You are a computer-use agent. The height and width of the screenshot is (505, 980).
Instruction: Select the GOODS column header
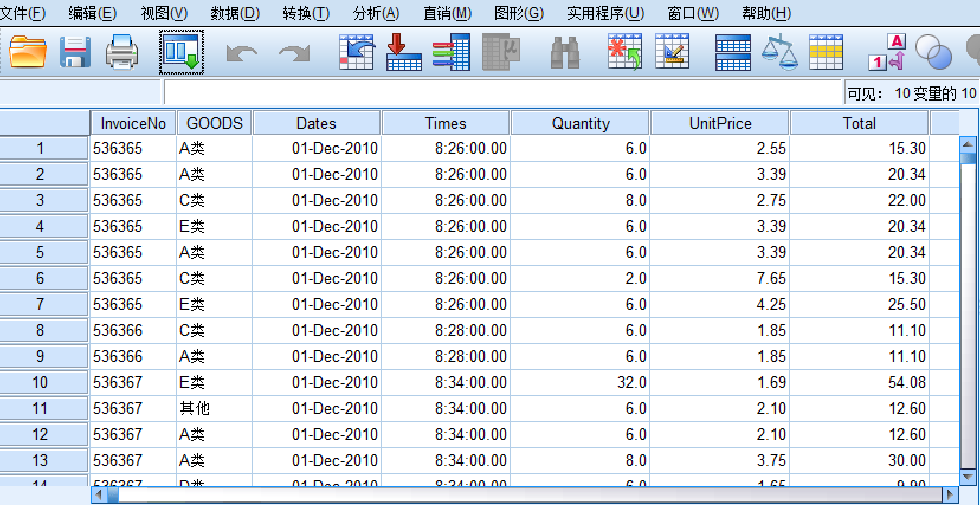click(x=214, y=123)
